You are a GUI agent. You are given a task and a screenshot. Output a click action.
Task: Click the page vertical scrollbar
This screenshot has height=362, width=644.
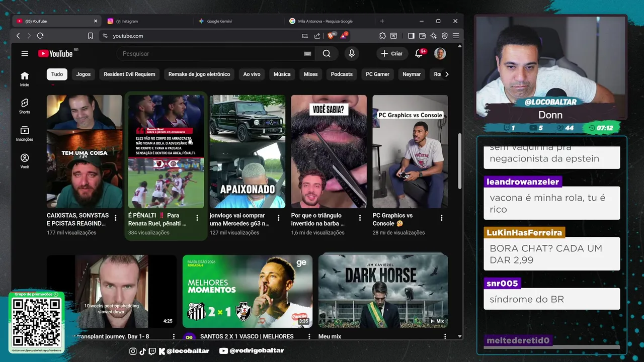460,161
